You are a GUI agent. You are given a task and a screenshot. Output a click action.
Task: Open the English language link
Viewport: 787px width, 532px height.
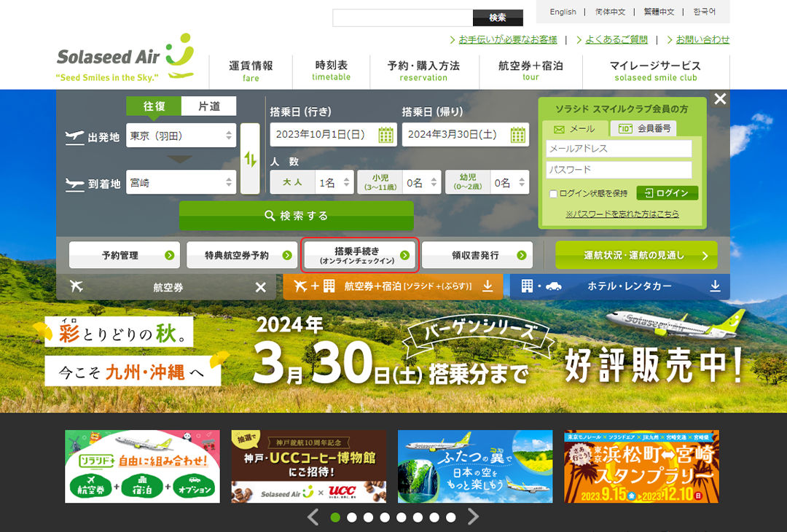tap(563, 12)
